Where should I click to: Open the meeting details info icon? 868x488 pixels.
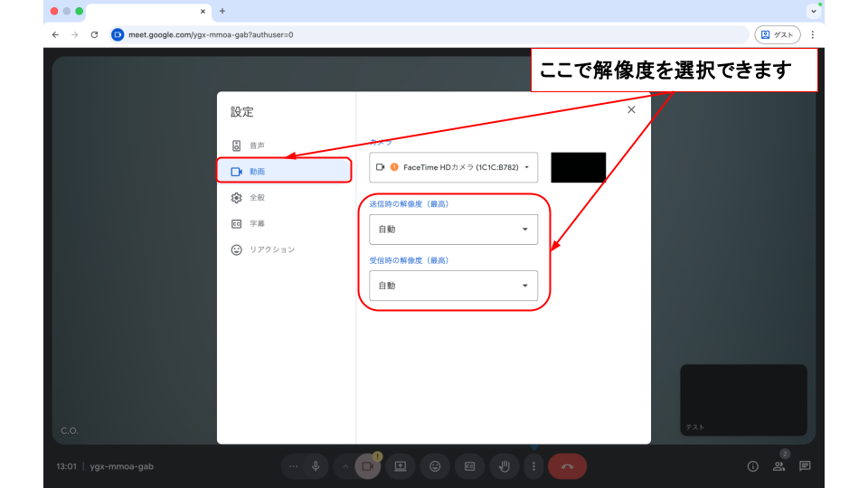(x=752, y=466)
